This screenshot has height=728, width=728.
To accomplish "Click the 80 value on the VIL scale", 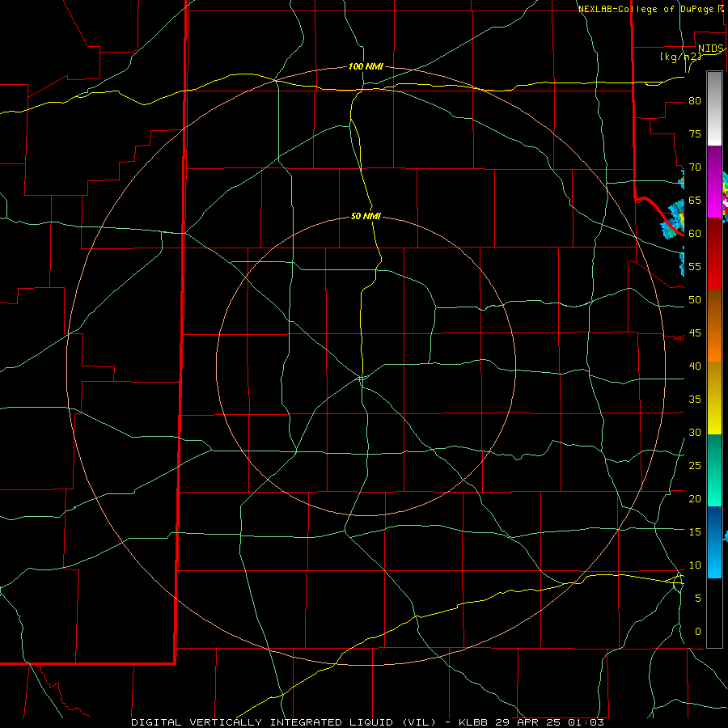I will 695,101.
